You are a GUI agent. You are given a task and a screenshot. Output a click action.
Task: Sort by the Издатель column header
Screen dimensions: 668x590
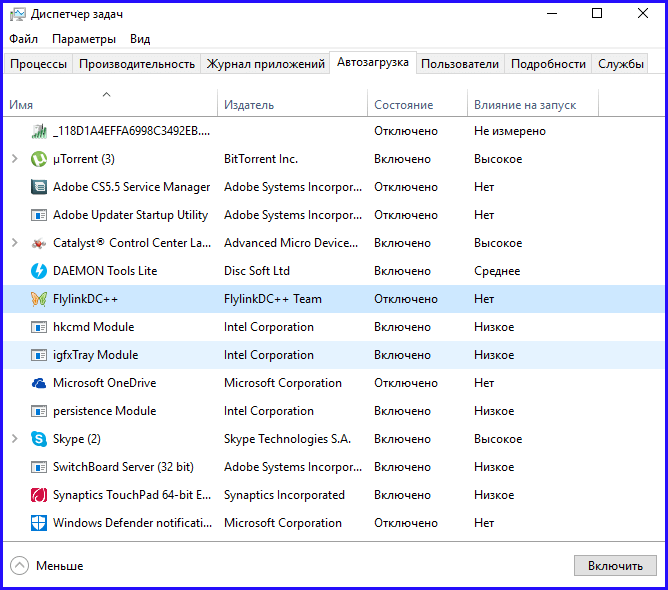pyautogui.click(x=292, y=102)
